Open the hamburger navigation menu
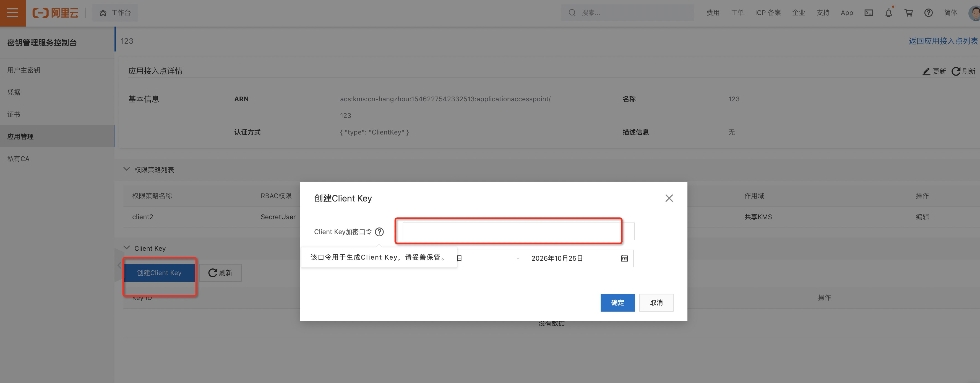This screenshot has width=980, height=383. click(12, 13)
